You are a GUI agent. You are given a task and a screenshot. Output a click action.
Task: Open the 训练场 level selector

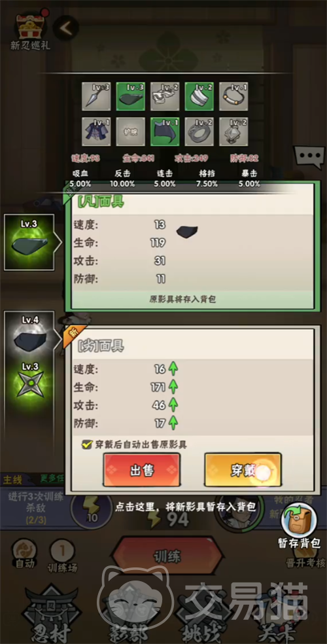coord(62,555)
